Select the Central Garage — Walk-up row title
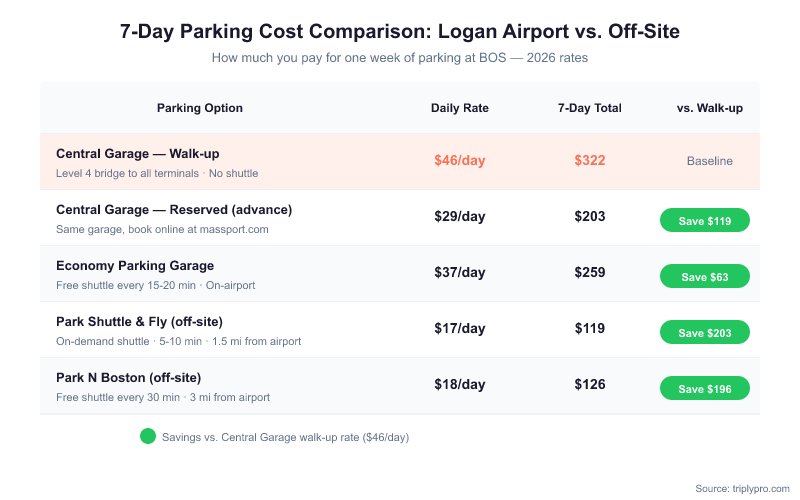800x500 pixels. (138, 154)
